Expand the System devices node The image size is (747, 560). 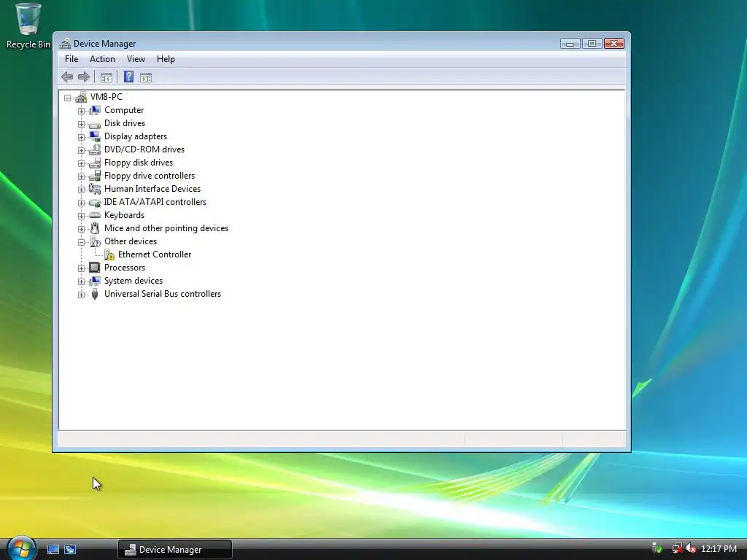[x=81, y=281]
